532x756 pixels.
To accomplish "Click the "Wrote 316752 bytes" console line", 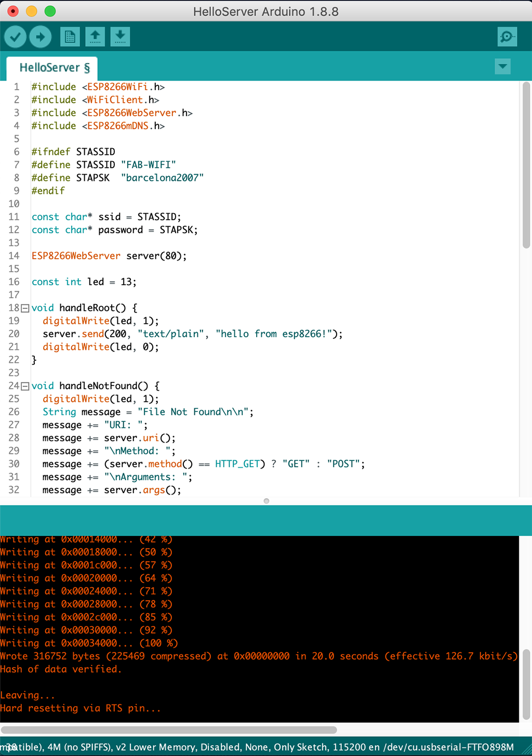I will point(259,656).
